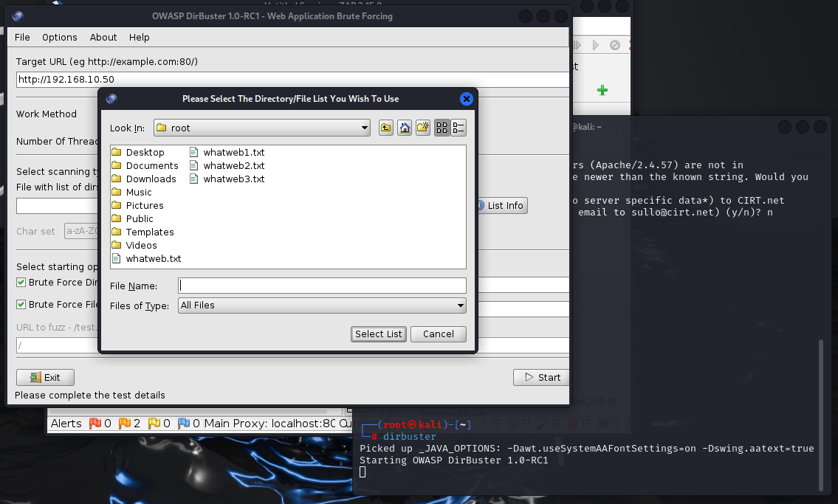Select the Desktop folder
This screenshot has height=504, width=838.
[x=138, y=153]
